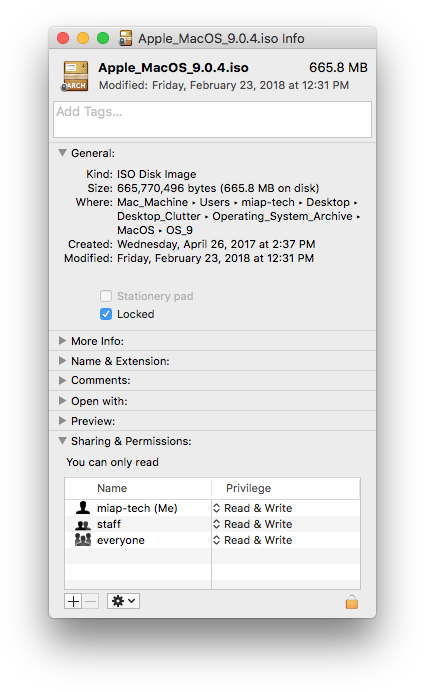Click the plus button to add a user
This screenshot has width=424, height=692.
point(73,601)
